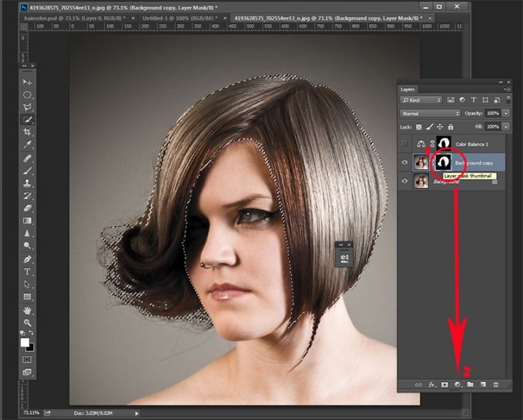Create a new group folder icon
Image resolution: width=523 pixels, height=420 pixels.
point(470,384)
